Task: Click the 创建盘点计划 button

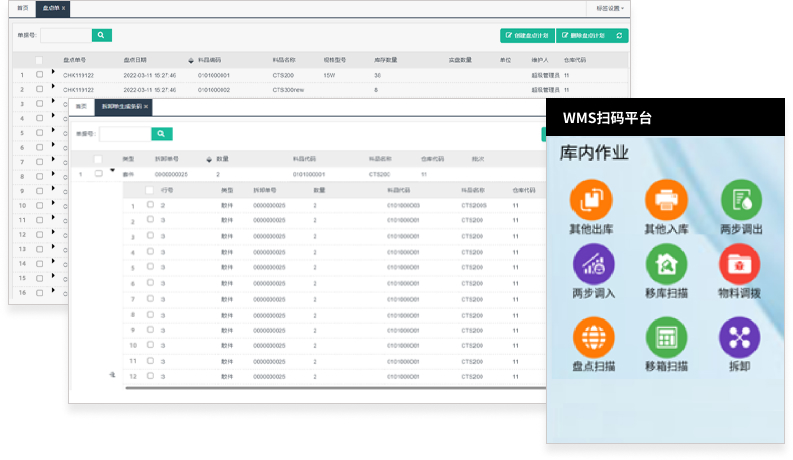Action: (527, 35)
